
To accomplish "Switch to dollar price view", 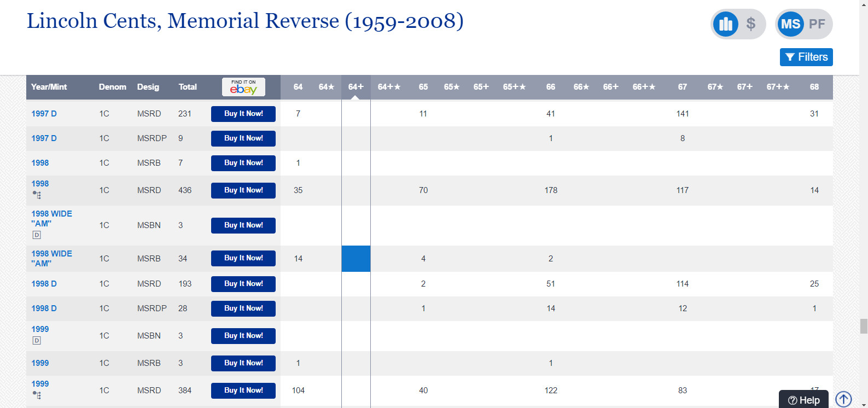I will click(x=751, y=24).
